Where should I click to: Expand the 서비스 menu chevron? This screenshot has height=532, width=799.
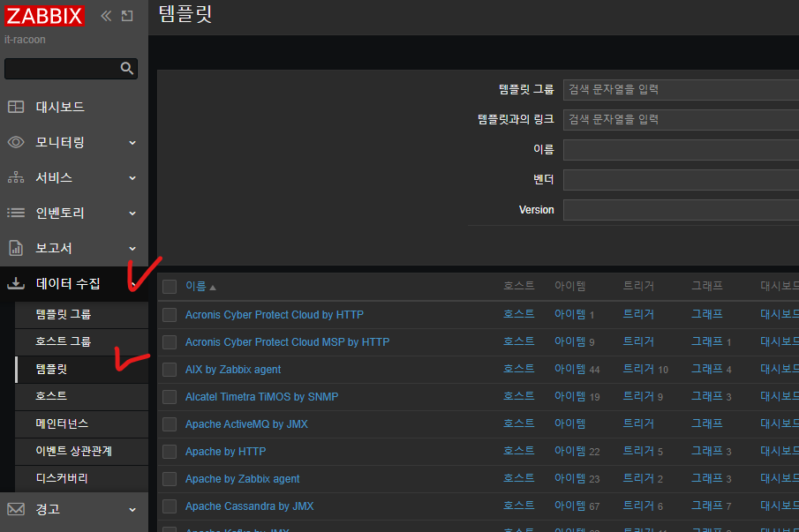click(x=132, y=177)
